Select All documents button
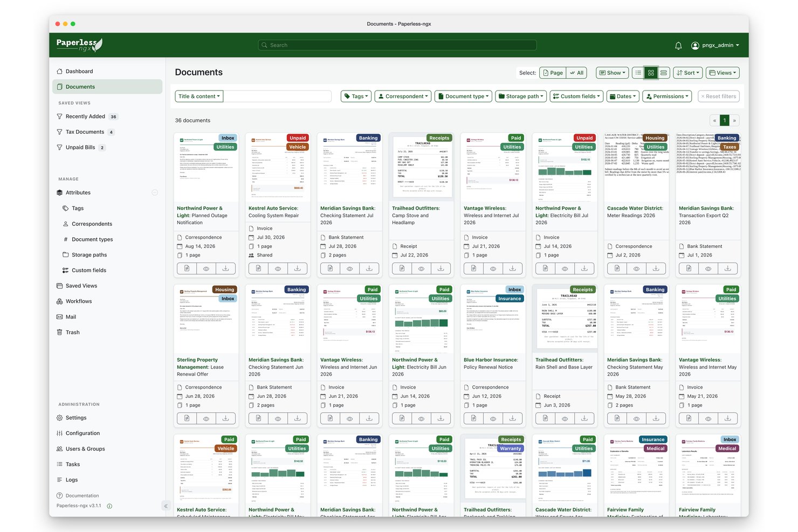The height and width of the screenshot is (532, 798). (x=577, y=73)
